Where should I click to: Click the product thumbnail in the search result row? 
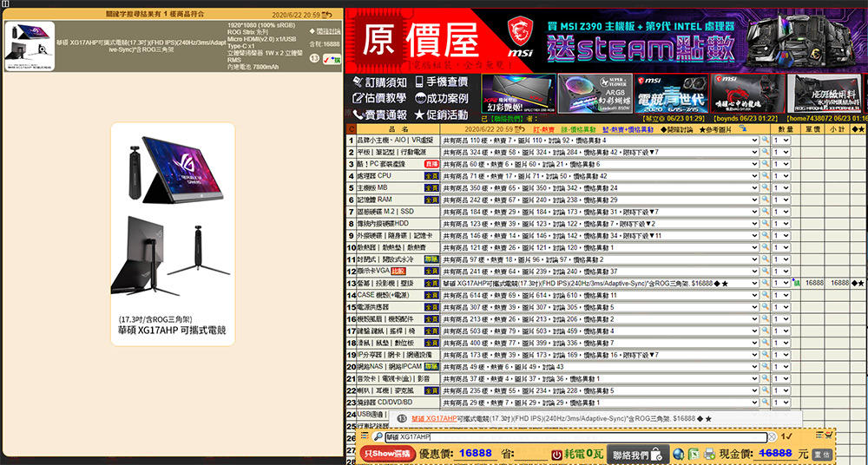pos(30,47)
